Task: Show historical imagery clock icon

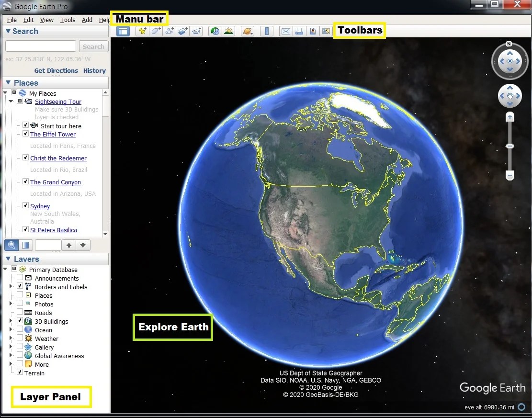Action: point(215,31)
